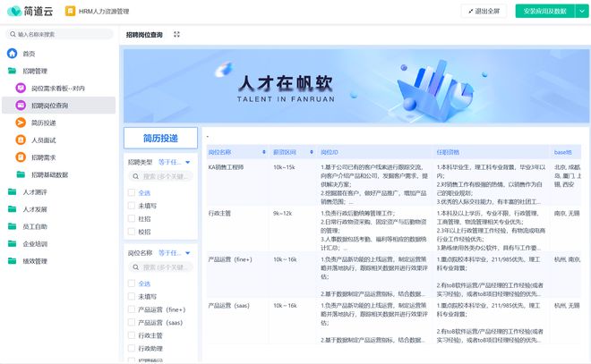Open the 首页 home icon in sidebar
The height and width of the screenshot is (364, 591).
coord(12,54)
